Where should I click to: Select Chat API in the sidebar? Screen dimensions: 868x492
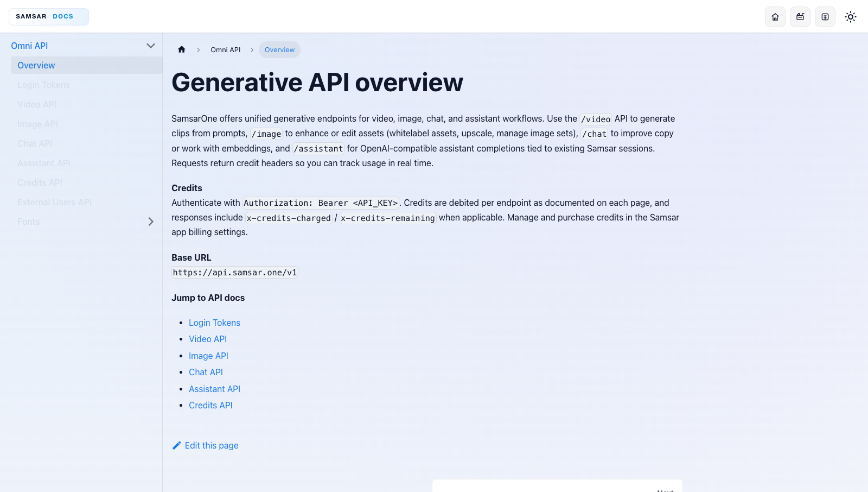coord(35,143)
